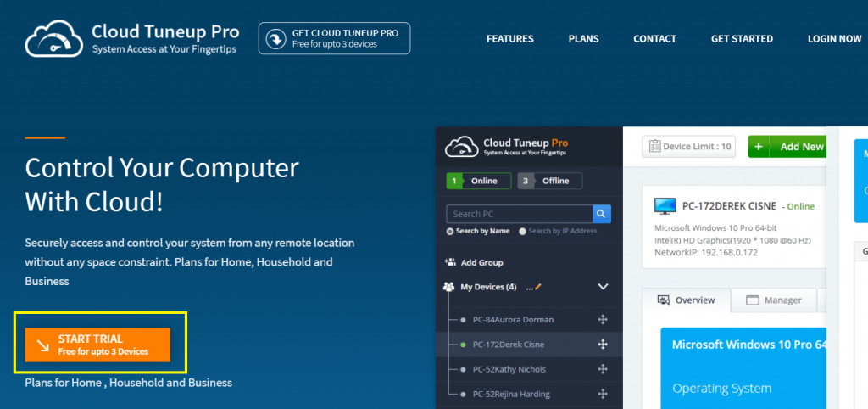Click the PC-172DEREK CISNE device title
This screenshot has width=868, height=409.
(x=730, y=206)
